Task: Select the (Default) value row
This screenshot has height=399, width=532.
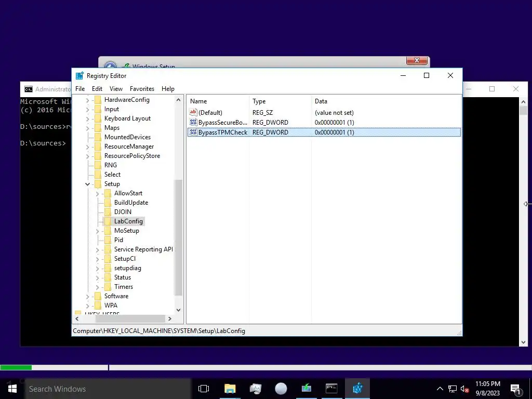Action: click(324, 113)
